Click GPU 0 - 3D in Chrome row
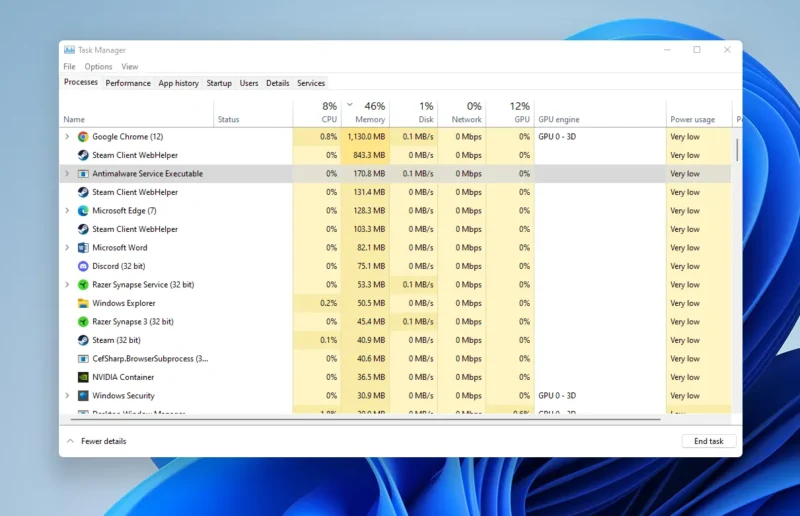800x516 pixels. pyautogui.click(x=557, y=137)
